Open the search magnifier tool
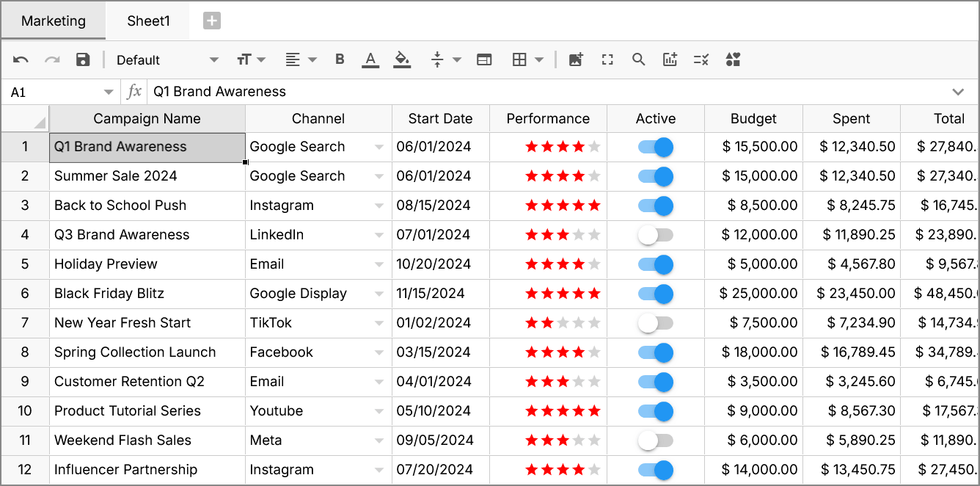980x486 pixels. (x=638, y=60)
